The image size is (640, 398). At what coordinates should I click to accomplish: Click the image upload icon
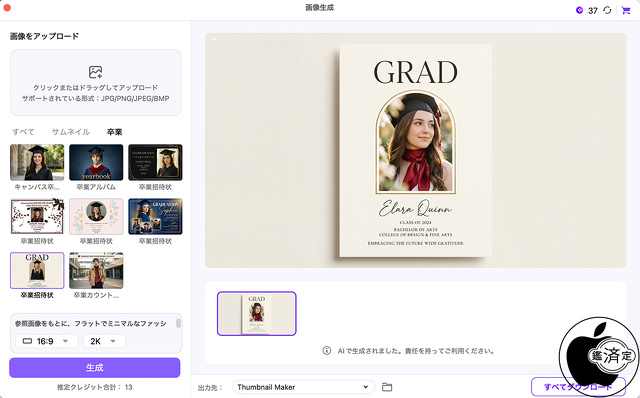96,72
